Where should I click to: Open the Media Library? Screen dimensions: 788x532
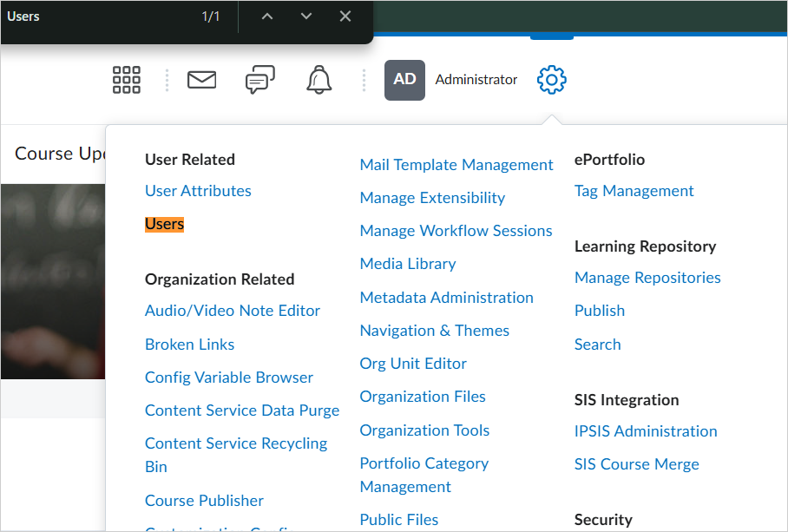[408, 263]
